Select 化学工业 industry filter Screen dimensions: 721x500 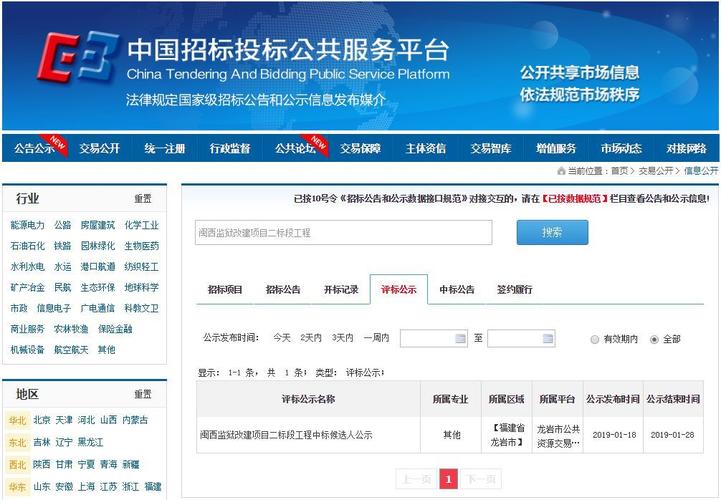(x=142, y=225)
